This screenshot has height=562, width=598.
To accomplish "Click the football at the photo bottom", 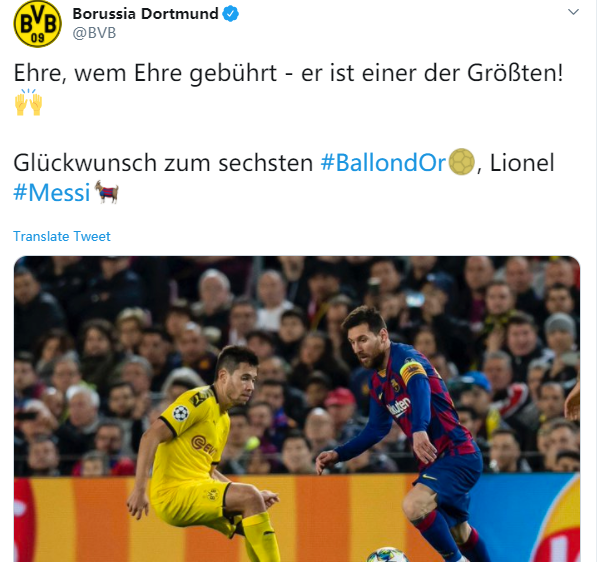I will tap(386, 555).
